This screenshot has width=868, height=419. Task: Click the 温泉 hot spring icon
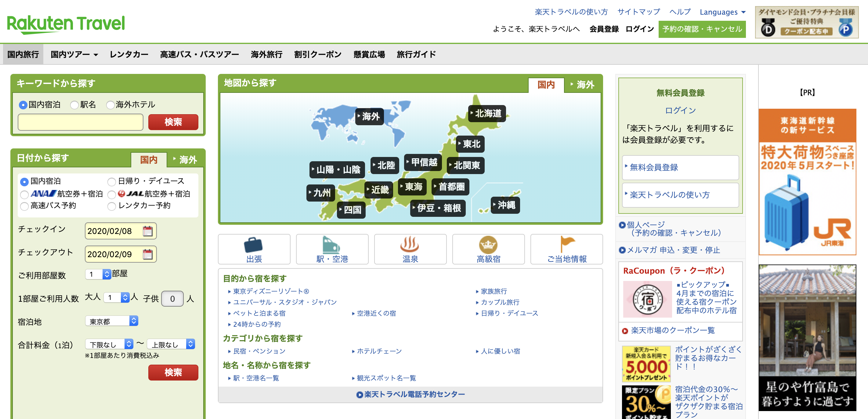pyautogui.click(x=410, y=245)
